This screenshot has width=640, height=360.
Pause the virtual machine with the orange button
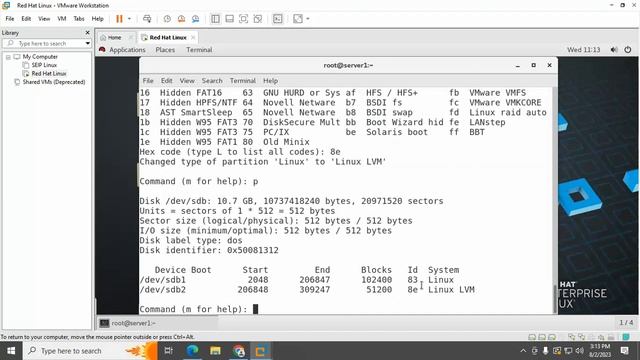[119, 19]
